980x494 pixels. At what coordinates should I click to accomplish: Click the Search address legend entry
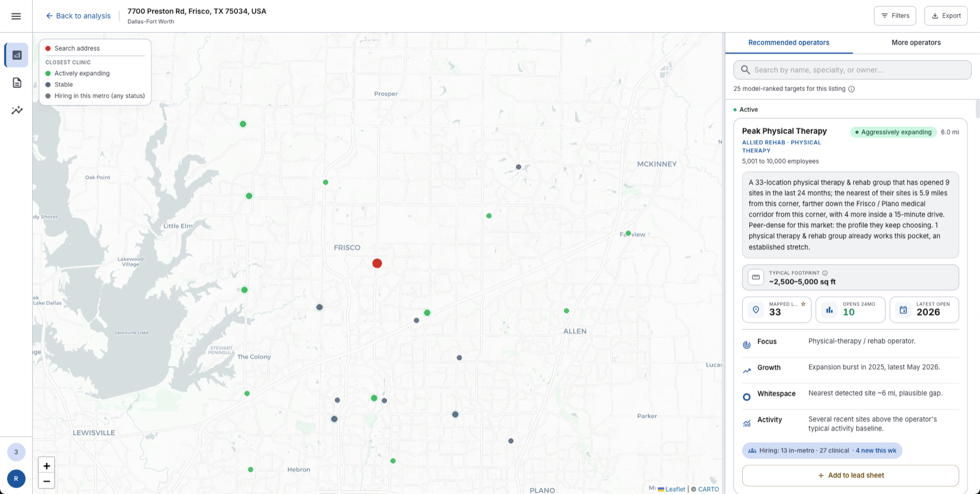coord(72,48)
